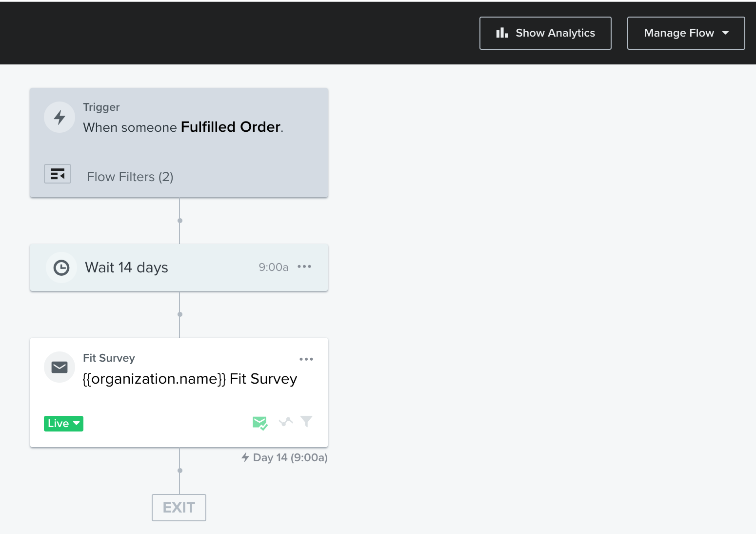Viewport: 756px width, 534px height.
Task: Open the three-dot menu on Wait 14 days
Action: [x=304, y=267]
